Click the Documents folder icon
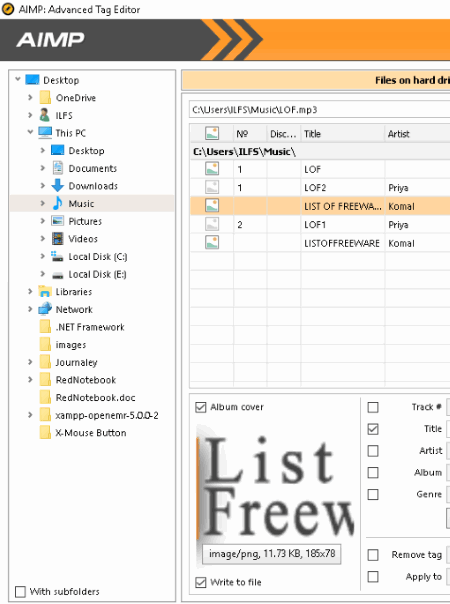 pos(58,168)
